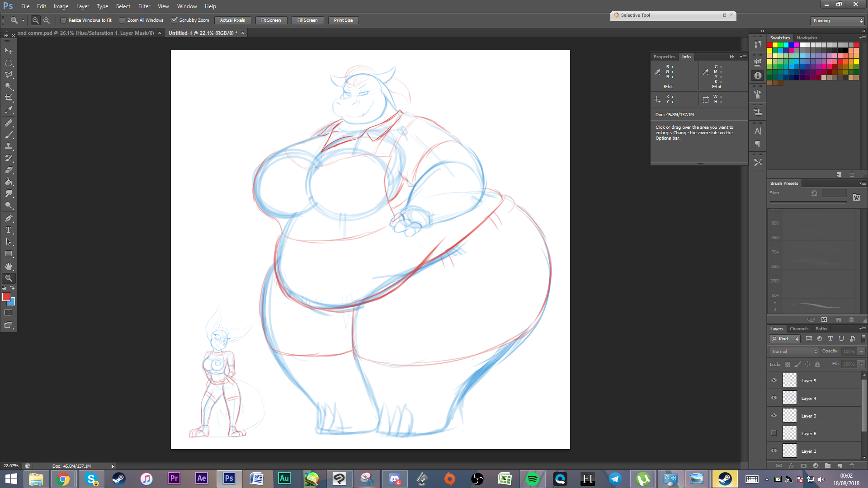The image size is (868, 488).
Task: Open the Normal blend mode dropdown
Action: click(x=794, y=352)
